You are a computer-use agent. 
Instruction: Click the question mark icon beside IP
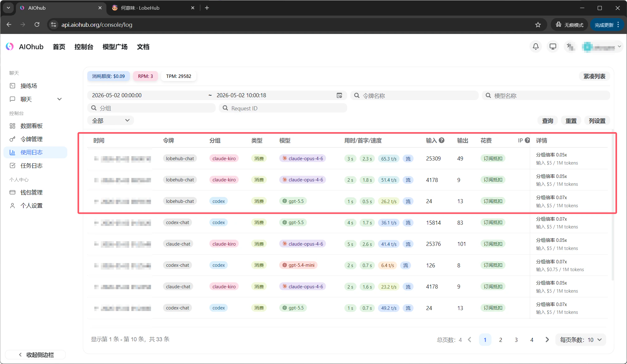527,140
